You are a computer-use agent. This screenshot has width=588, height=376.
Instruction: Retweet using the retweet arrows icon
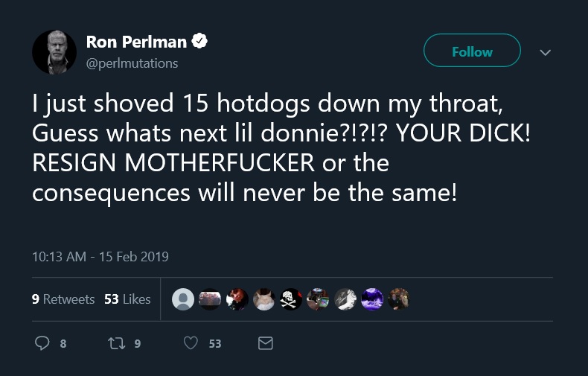click(117, 343)
